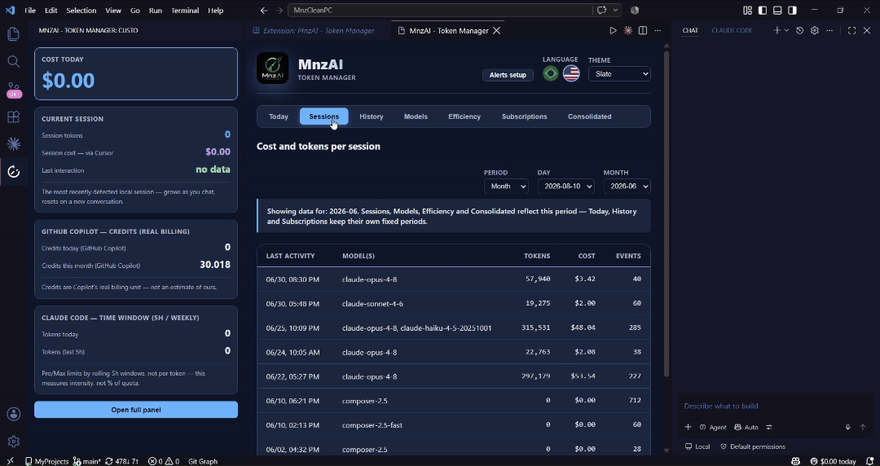
Task: Switch to the CLAUDE CODE panel tab
Action: pos(732,30)
